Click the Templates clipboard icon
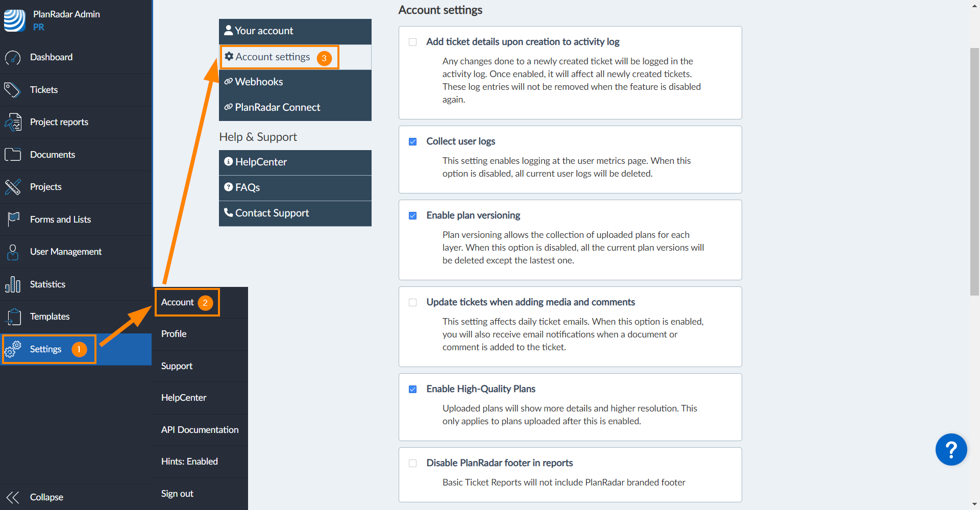 tap(14, 317)
